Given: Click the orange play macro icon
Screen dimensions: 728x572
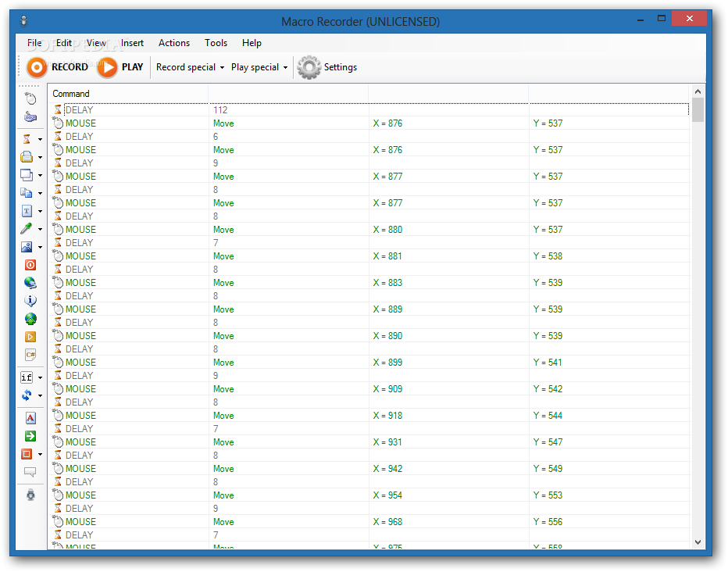Looking at the screenshot, I should [30, 337].
